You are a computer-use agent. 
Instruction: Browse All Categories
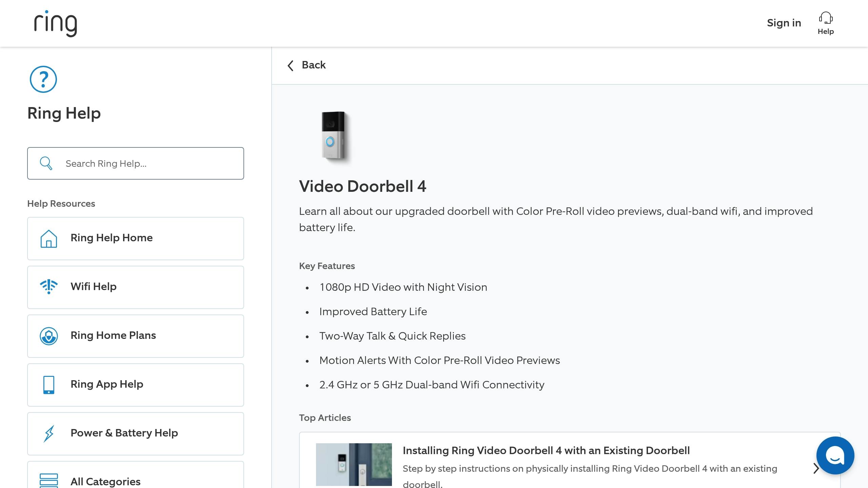[136, 475]
